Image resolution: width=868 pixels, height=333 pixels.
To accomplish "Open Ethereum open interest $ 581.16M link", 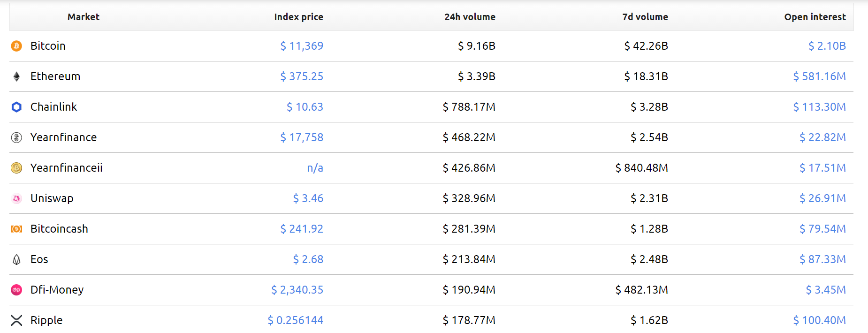I will 819,76.
